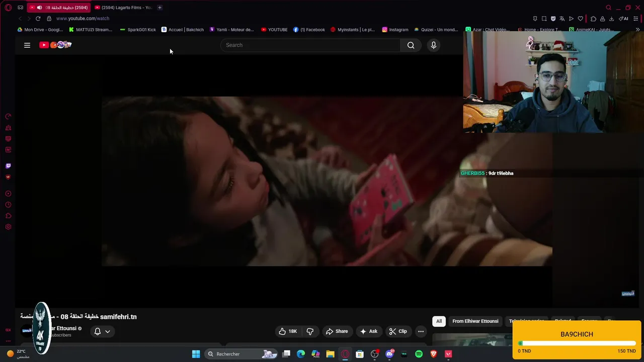The image size is (644, 362).
Task: Reload the page in the browser
Action: click(38, 19)
